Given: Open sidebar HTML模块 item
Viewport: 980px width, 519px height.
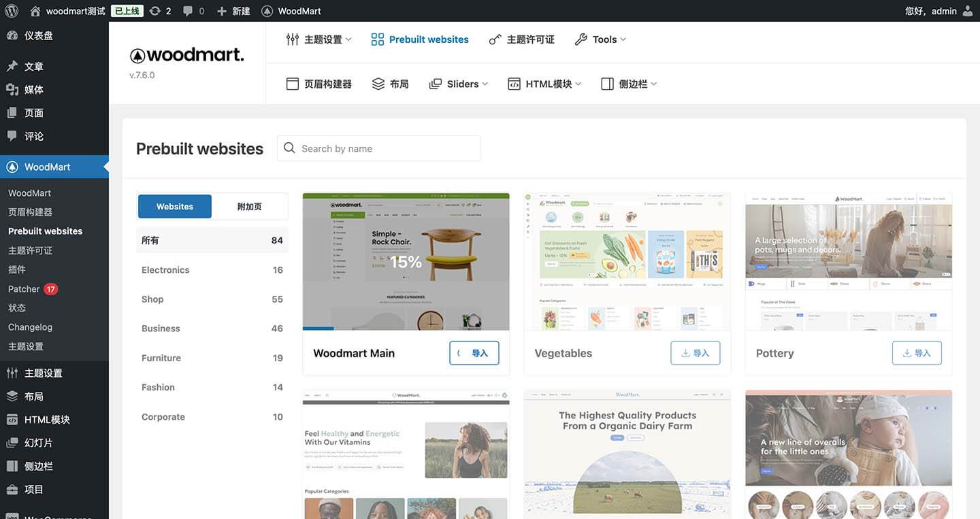Looking at the screenshot, I should pos(54,420).
